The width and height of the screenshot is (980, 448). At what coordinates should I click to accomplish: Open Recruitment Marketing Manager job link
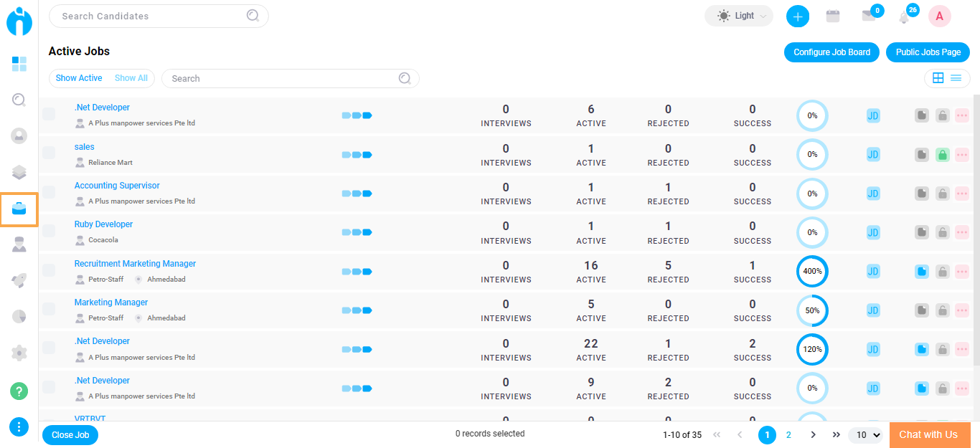coord(135,264)
